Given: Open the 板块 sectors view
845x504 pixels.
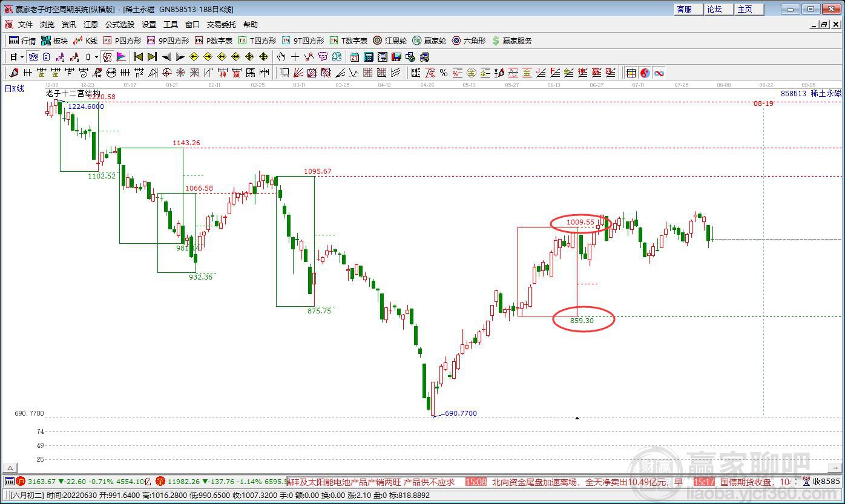Looking at the screenshot, I should tap(54, 41).
